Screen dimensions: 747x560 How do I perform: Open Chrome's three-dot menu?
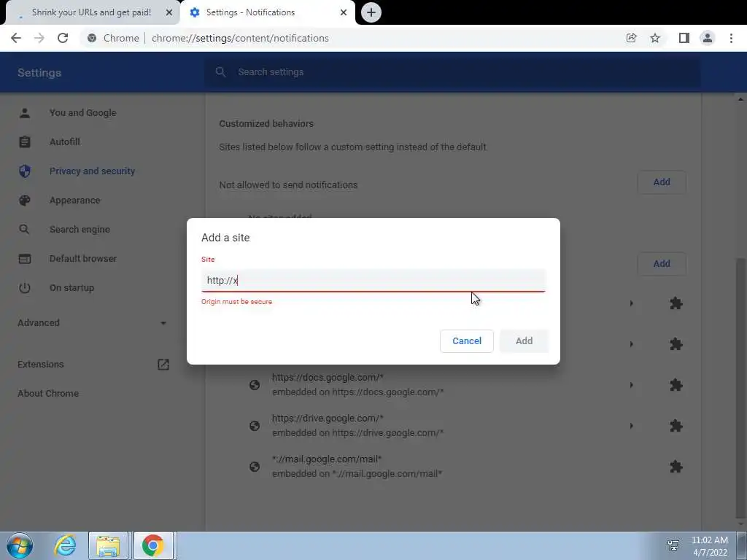(x=731, y=38)
